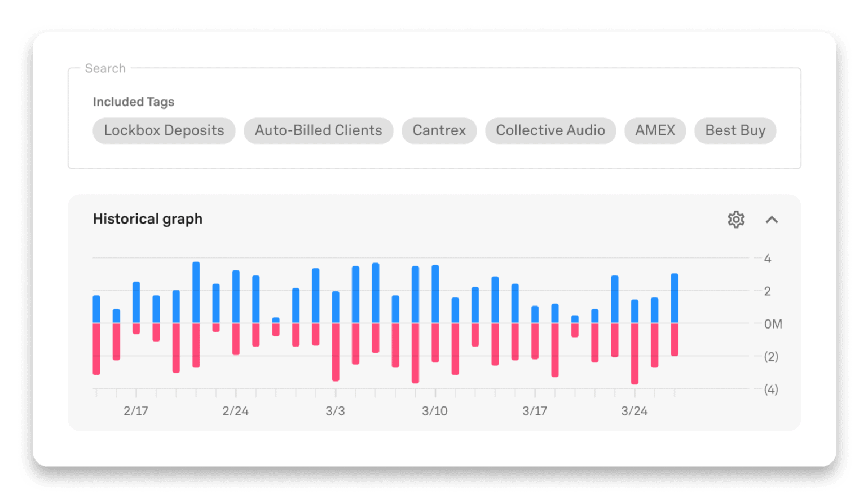The height and width of the screenshot is (499, 868).
Task: Select the Best Buy tag
Action: (735, 130)
